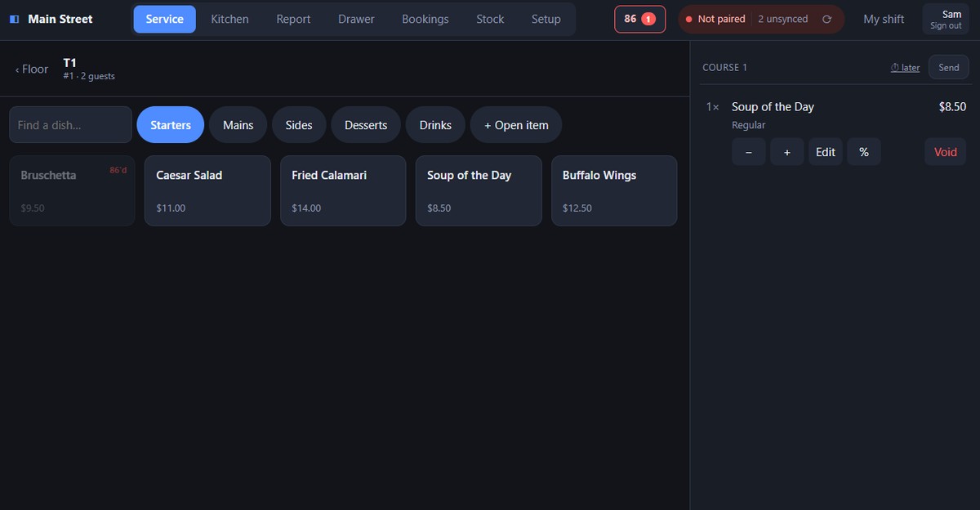
Task: Click the 86'd Bruschetta card
Action: pyautogui.click(x=72, y=190)
